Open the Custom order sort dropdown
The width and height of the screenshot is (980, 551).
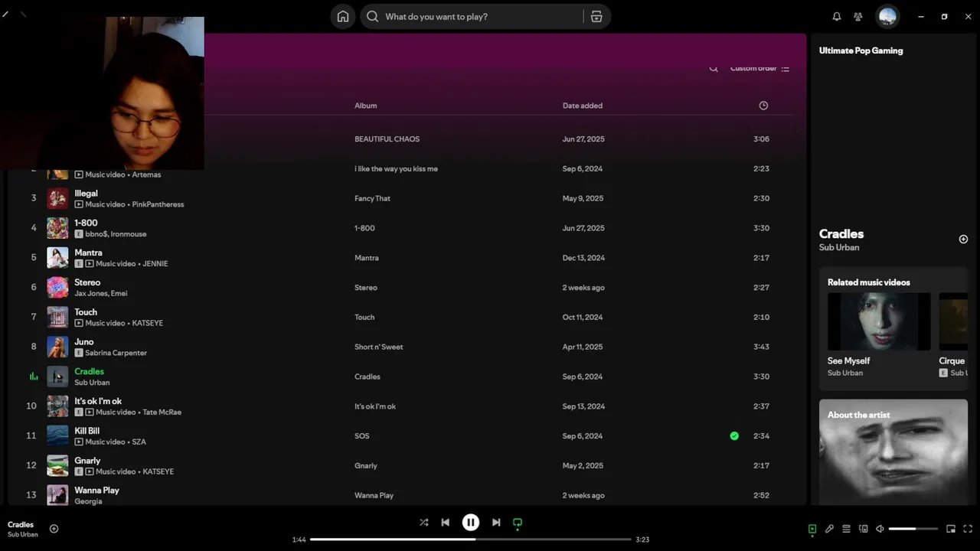[x=759, y=68]
